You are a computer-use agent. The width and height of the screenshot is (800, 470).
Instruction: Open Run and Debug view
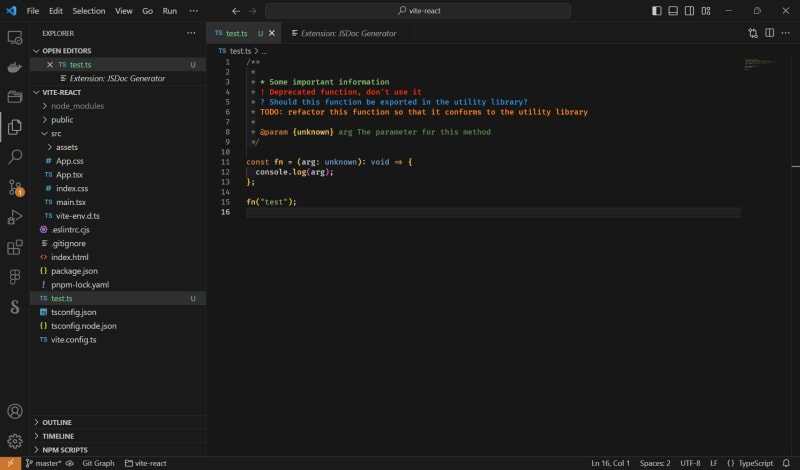pyautogui.click(x=15, y=217)
